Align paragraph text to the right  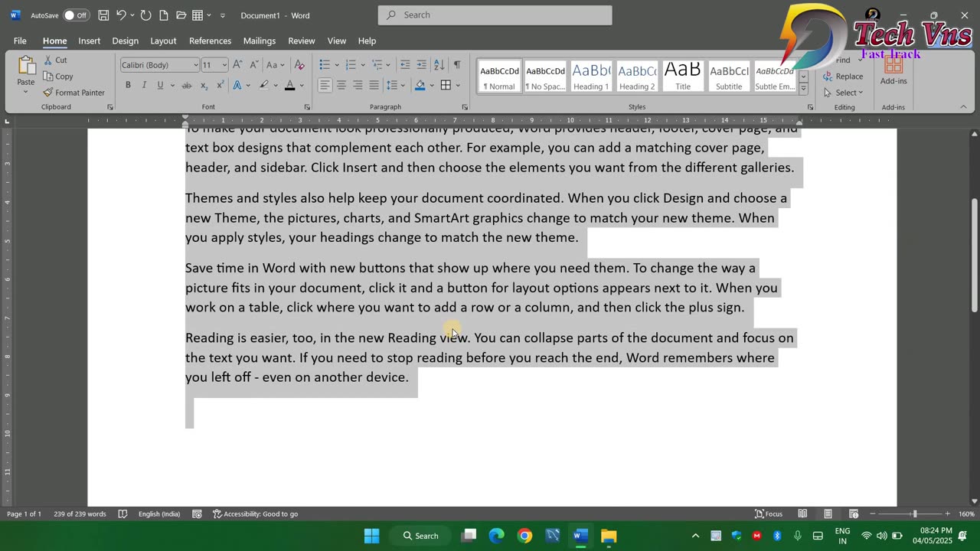coord(358,85)
